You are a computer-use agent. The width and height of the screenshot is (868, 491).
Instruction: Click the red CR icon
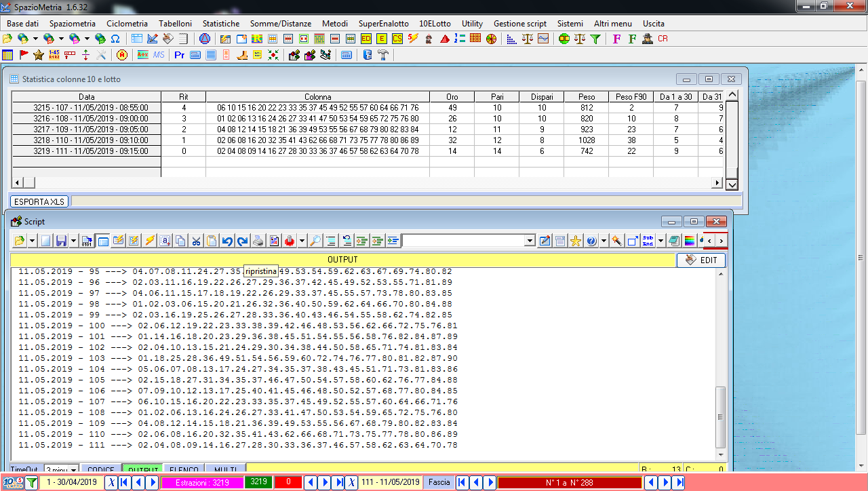663,39
